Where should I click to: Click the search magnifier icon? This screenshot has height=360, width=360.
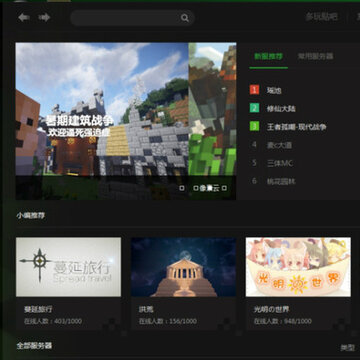click(185, 18)
